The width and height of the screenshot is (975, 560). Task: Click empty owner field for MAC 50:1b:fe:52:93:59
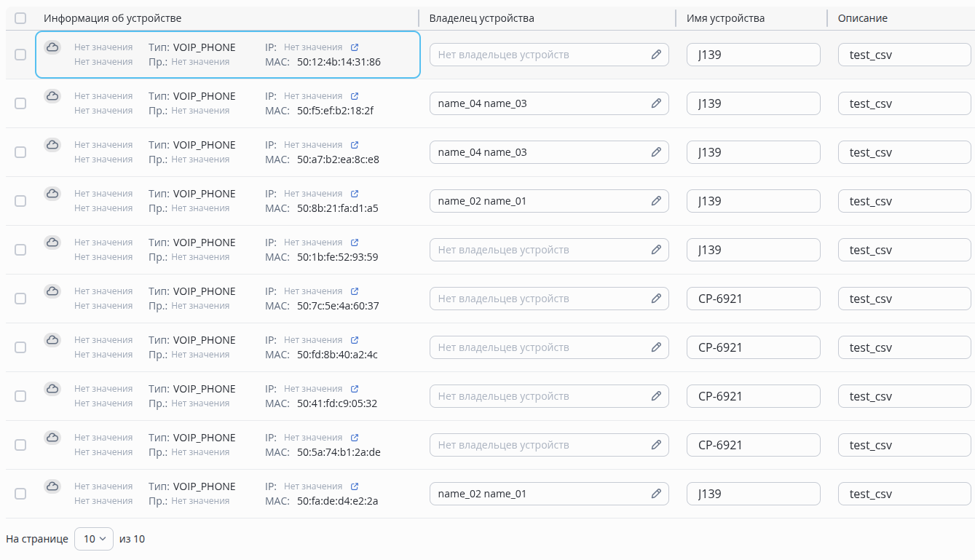(x=549, y=250)
